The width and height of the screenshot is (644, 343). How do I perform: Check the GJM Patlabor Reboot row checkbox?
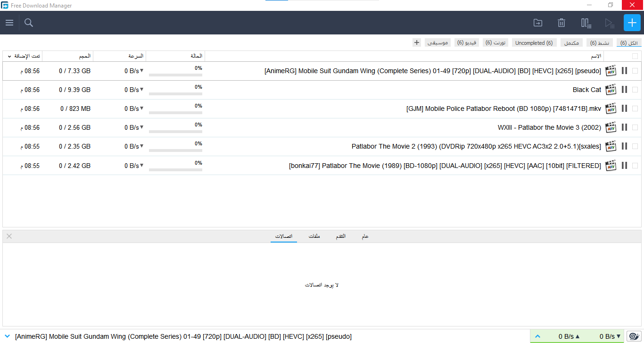(635, 109)
